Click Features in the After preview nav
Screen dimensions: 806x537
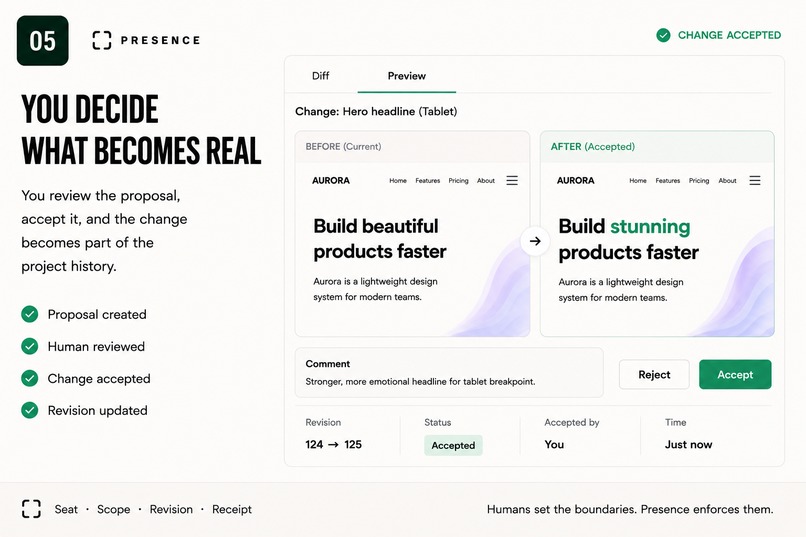(x=668, y=181)
